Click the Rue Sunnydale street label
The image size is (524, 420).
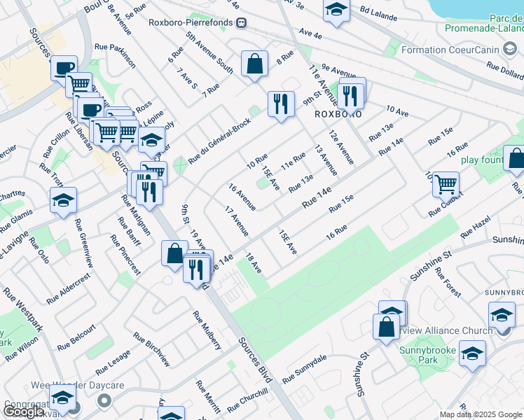pos(304,370)
